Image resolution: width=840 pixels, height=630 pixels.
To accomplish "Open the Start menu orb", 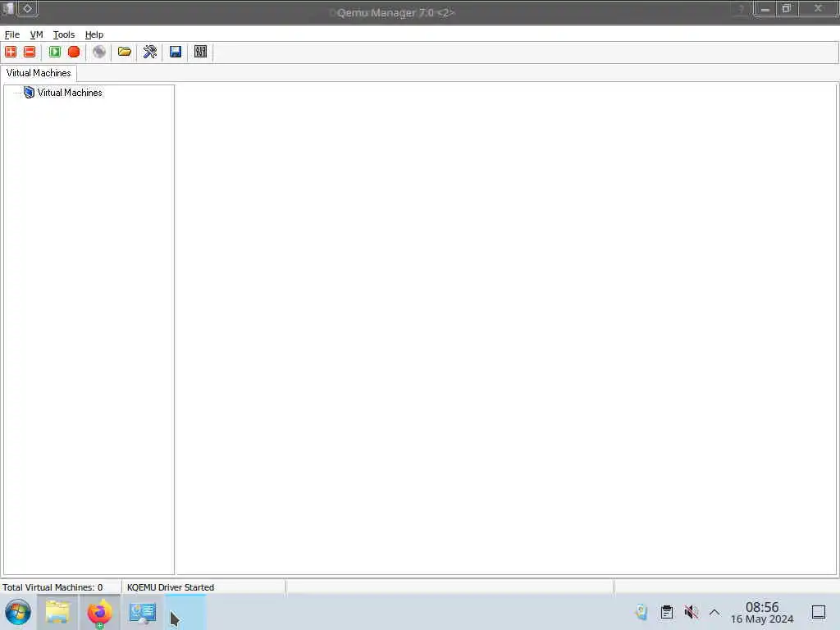I will pos(18,612).
